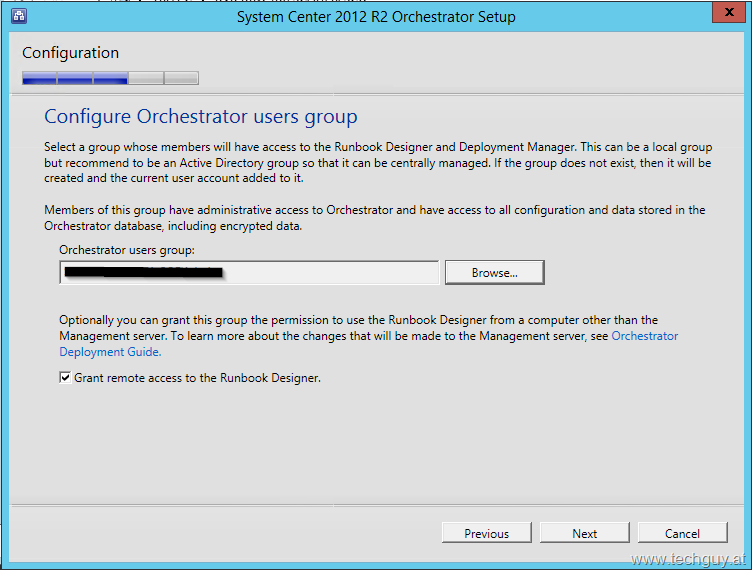
Task: Click the Configuration section title
Action: coord(70,52)
